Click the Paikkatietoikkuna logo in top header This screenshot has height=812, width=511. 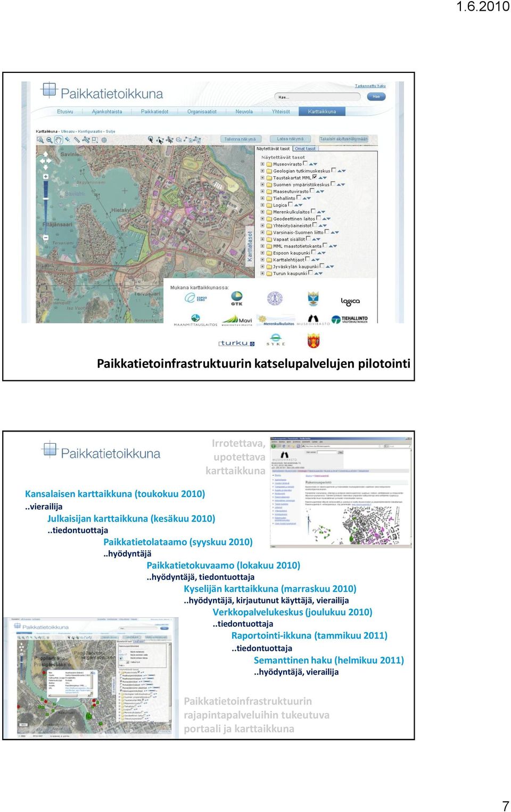[x=102, y=92]
